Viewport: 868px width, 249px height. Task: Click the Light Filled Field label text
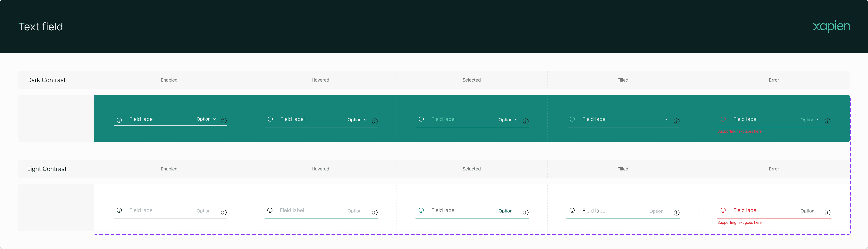(x=594, y=211)
